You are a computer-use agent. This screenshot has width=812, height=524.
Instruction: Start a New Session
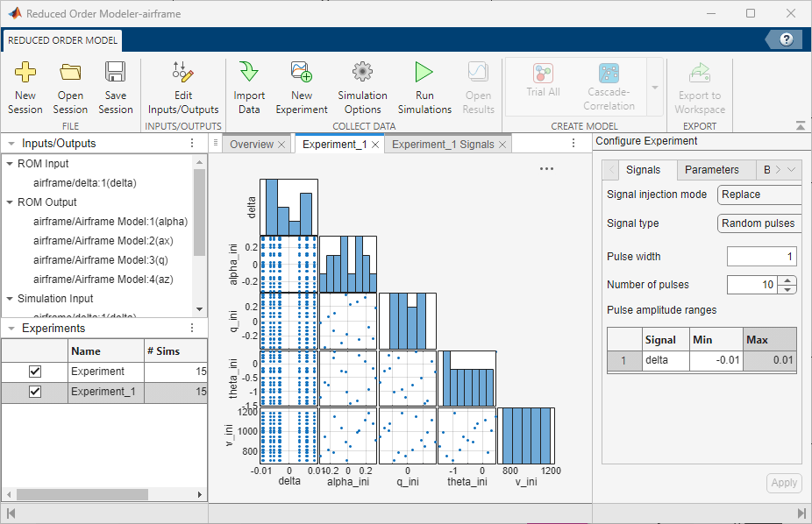click(25, 85)
